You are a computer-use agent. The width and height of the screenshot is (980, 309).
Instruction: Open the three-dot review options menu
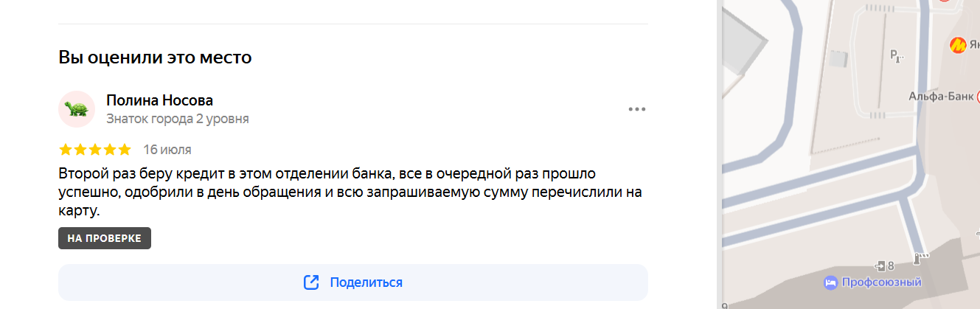[x=636, y=109]
